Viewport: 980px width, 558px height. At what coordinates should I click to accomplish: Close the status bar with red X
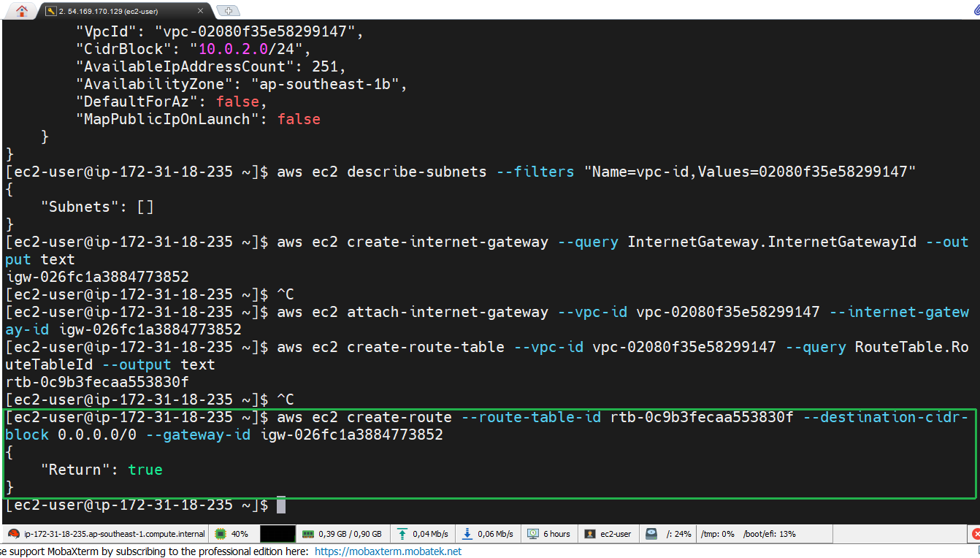(975, 534)
